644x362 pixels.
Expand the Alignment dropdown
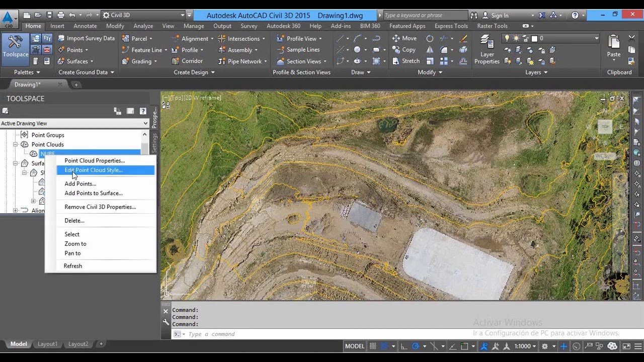[212, 38]
